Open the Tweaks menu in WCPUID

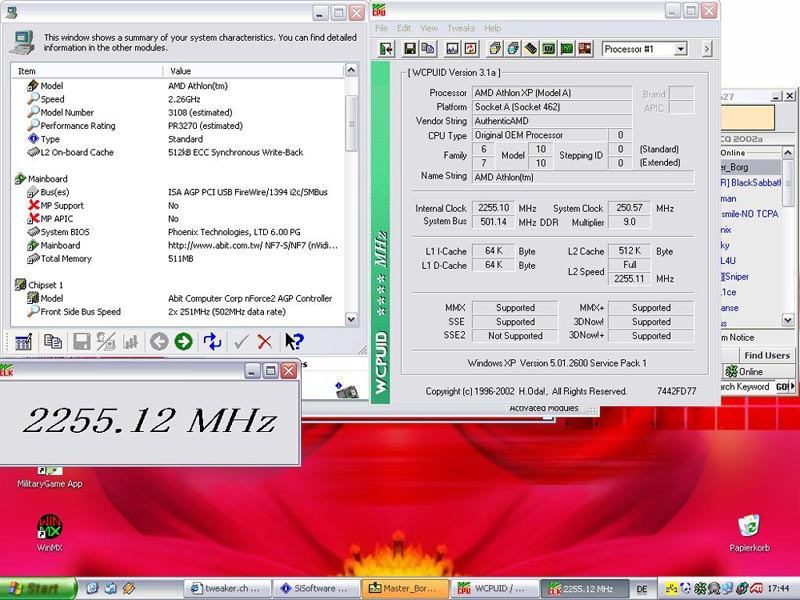pos(461,28)
